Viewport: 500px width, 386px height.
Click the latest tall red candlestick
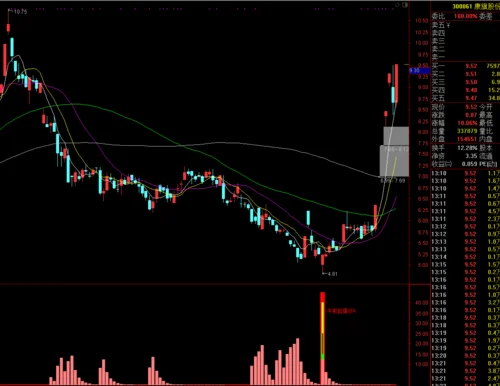pyautogui.click(x=396, y=83)
